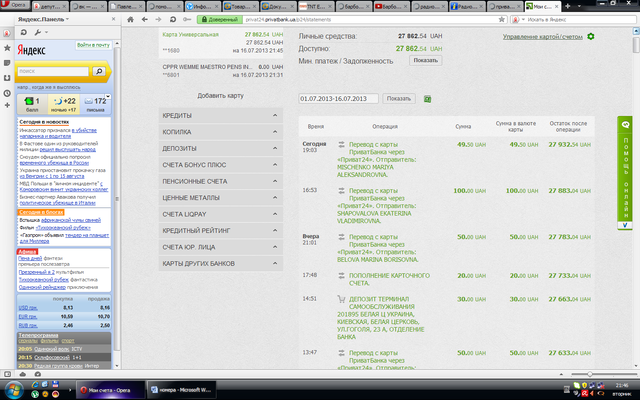Click the USD грн. exchange rate link
The image size is (640, 400).
pyautogui.click(x=28, y=308)
